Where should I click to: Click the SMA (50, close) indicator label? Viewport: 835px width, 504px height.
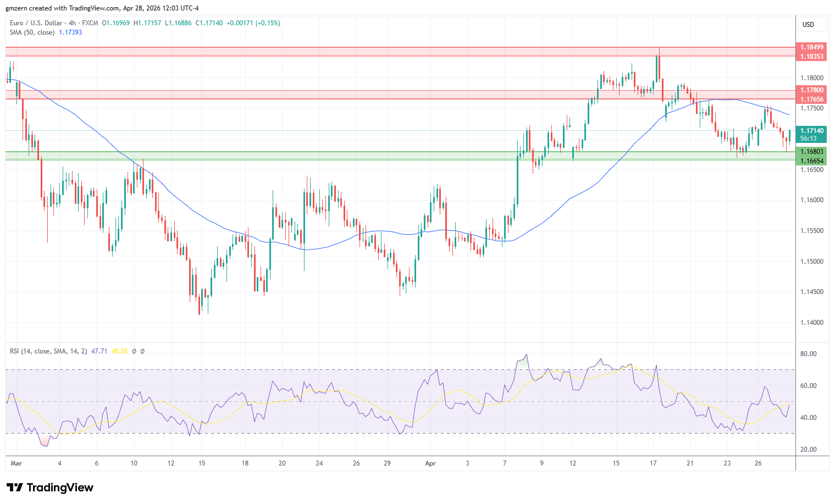32,32
